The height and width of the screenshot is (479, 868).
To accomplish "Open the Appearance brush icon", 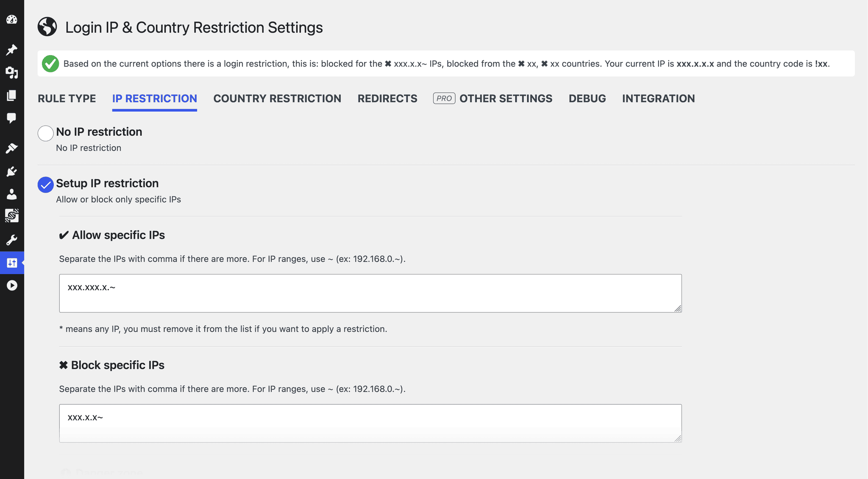I will coord(12,148).
